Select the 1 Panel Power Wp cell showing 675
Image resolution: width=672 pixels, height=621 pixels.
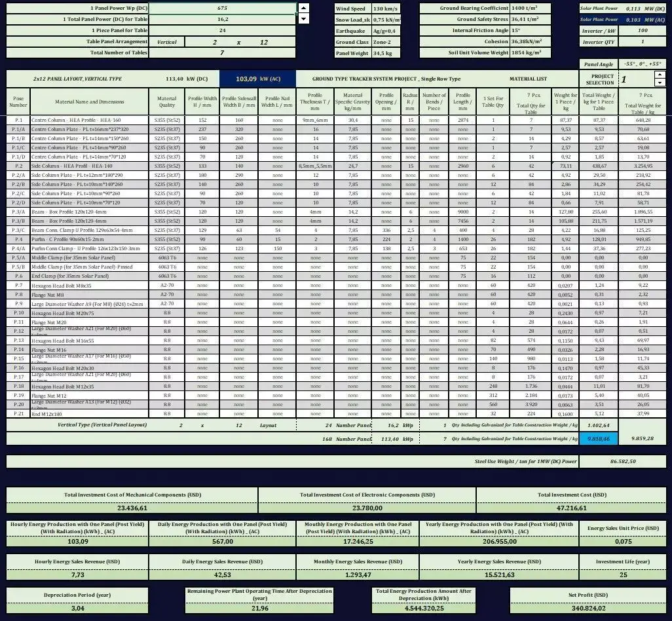(x=222, y=8)
